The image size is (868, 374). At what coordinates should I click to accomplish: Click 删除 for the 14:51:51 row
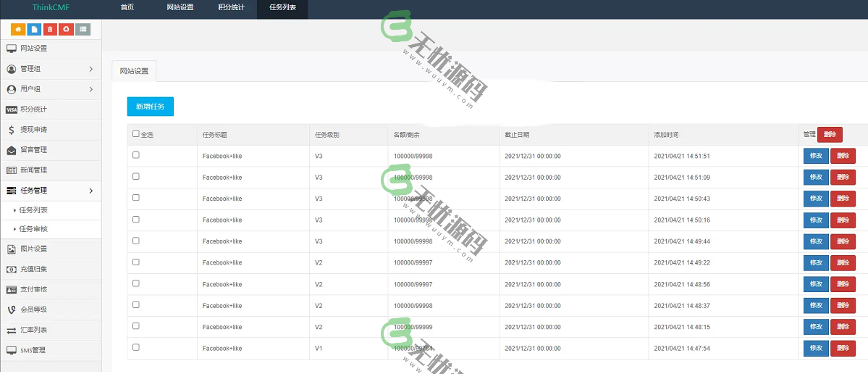[x=843, y=156]
